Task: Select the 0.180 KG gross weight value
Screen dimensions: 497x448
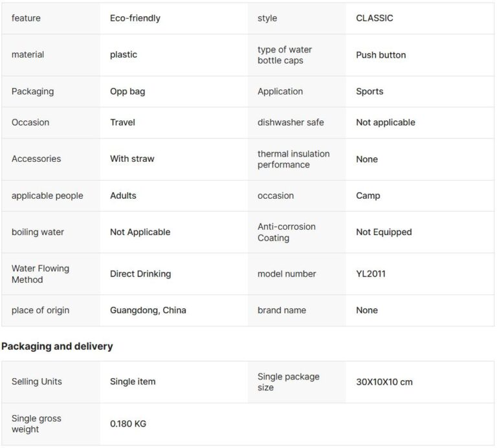Action: tap(128, 424)
